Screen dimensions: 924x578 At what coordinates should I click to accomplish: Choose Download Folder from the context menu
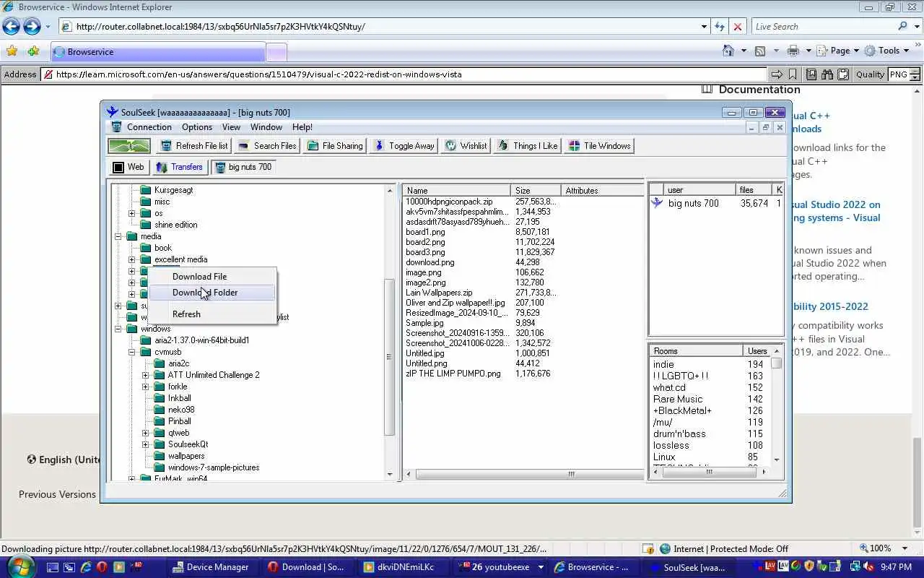click(x=212, y=293)
